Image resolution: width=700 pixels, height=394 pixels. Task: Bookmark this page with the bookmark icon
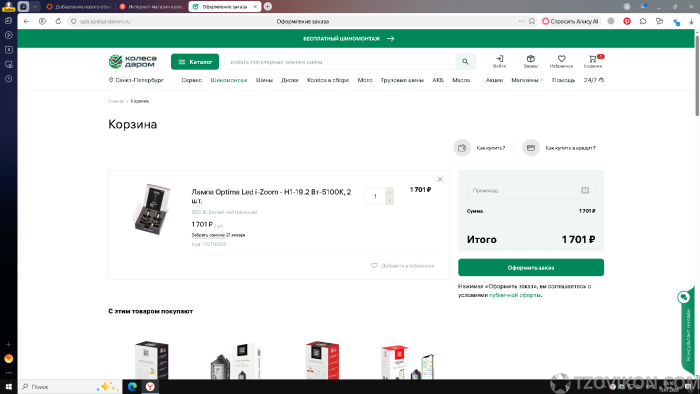click(x=532, y=21)
